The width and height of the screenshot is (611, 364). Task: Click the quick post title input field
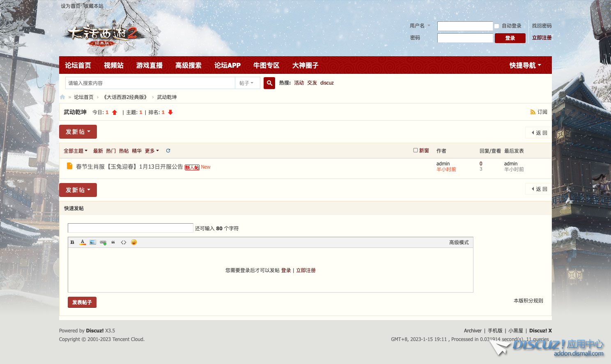(131, 228)
